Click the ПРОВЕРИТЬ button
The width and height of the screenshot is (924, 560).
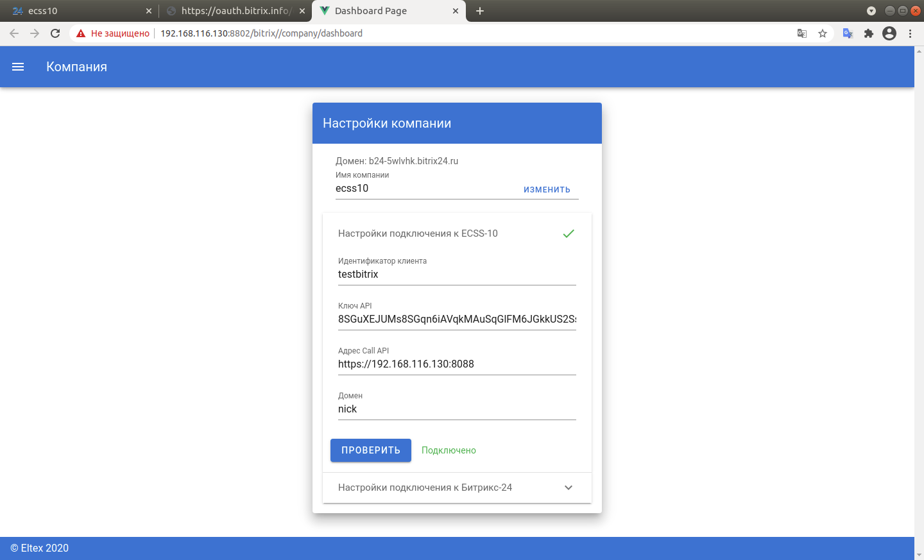click(x=371, y=450)
